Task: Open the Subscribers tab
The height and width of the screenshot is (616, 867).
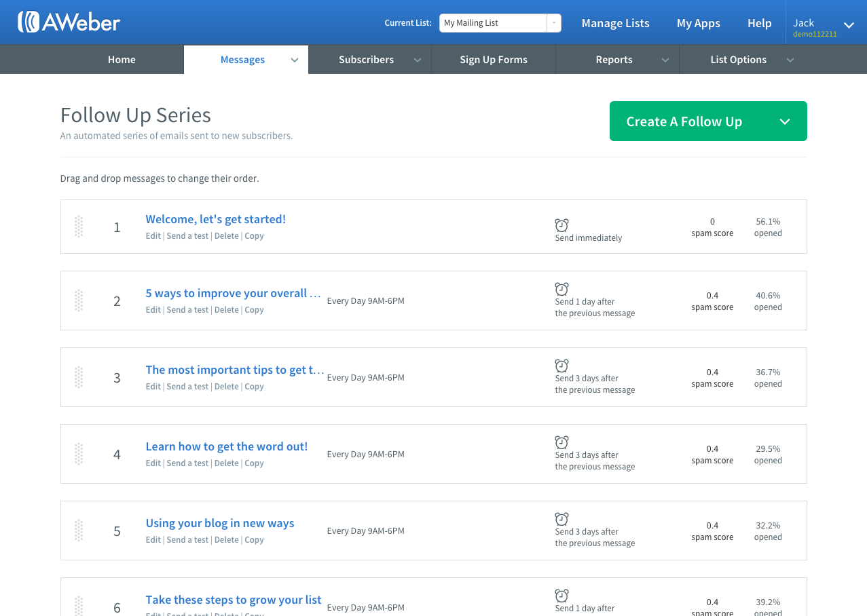Action: coord(366,60)
